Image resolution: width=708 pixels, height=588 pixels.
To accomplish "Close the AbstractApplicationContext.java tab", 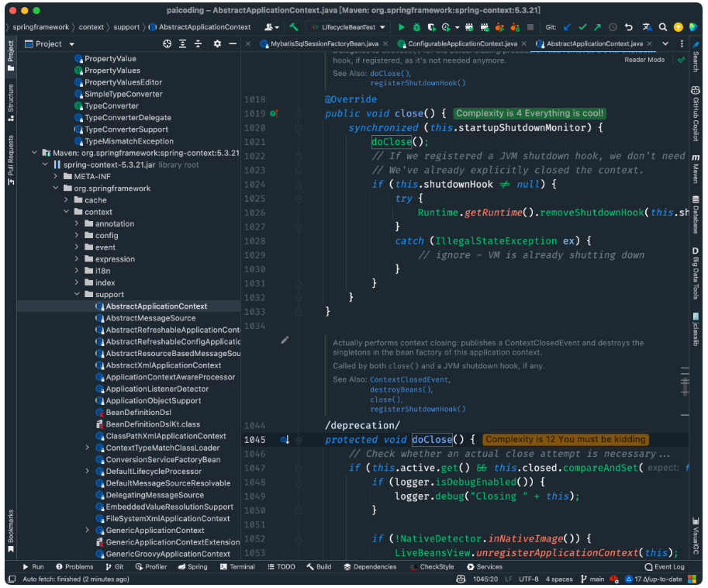I will tap(649, 43).
